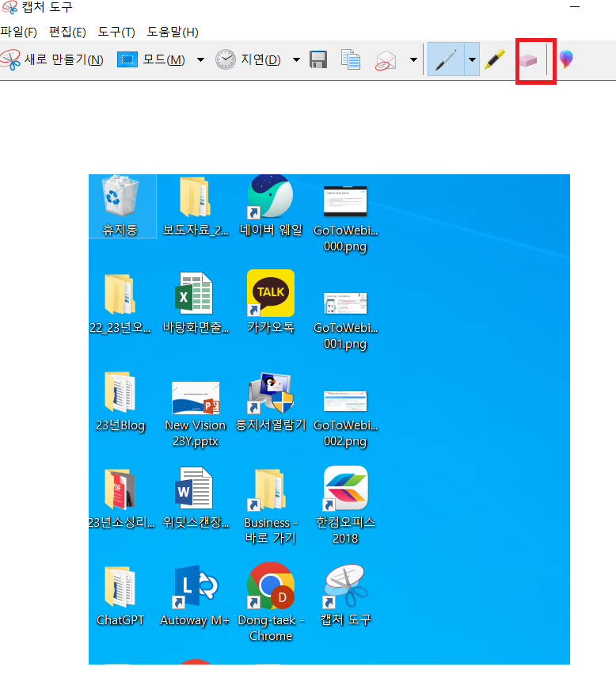Expand the 지연(D) delay dropdown arrow

point(297,59)
